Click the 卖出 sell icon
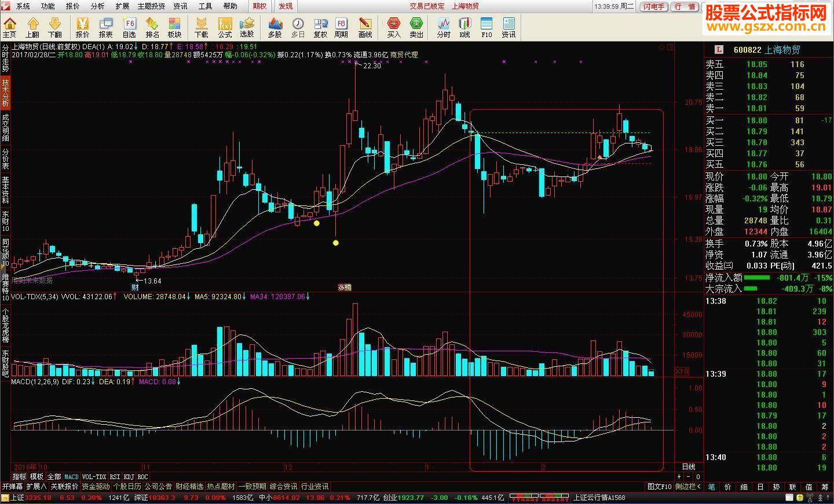The image size is (834, 504). (416, 27)
